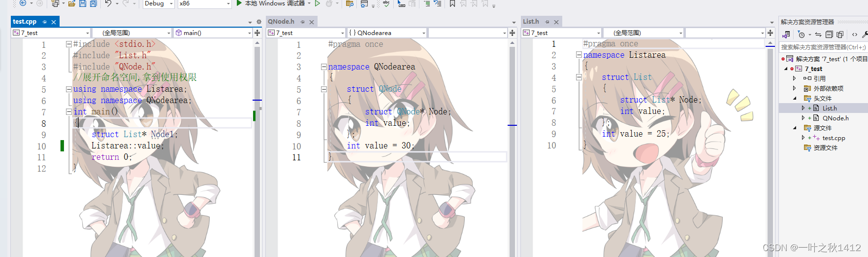Close the QNode.h tab

pos(312,22)
